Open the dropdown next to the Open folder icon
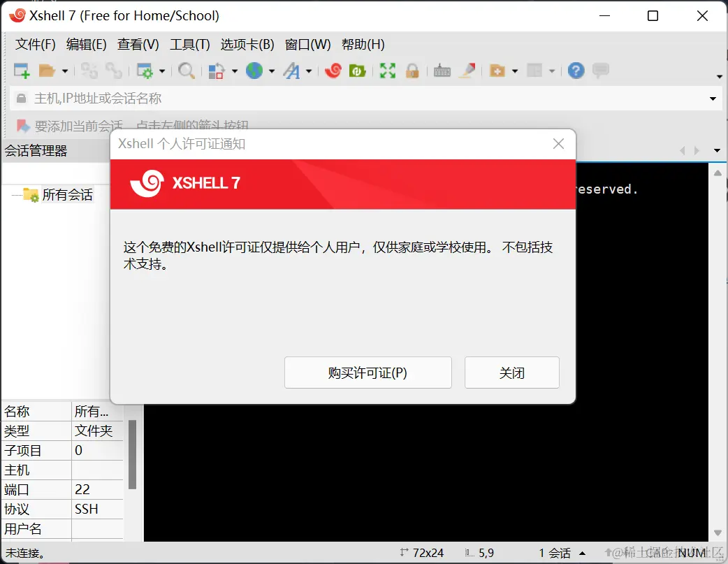This screenshot has height=564, width=728. pos(65,71)
